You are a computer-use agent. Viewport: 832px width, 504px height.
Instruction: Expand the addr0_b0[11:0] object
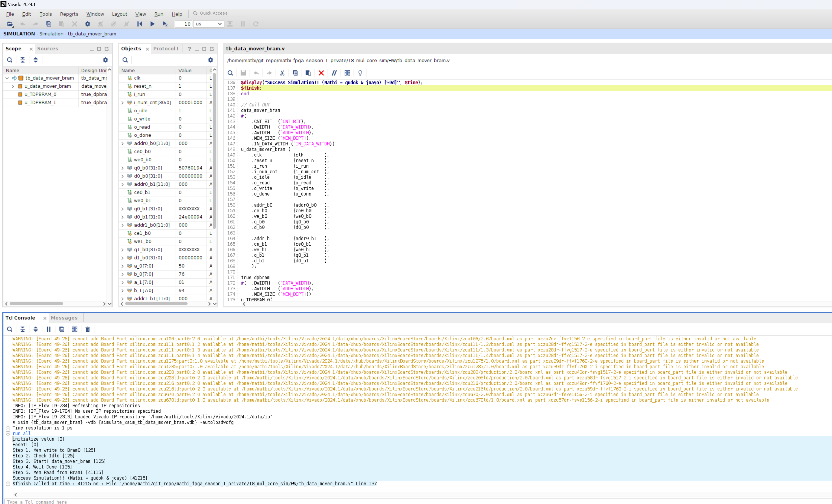click(123, 144)
